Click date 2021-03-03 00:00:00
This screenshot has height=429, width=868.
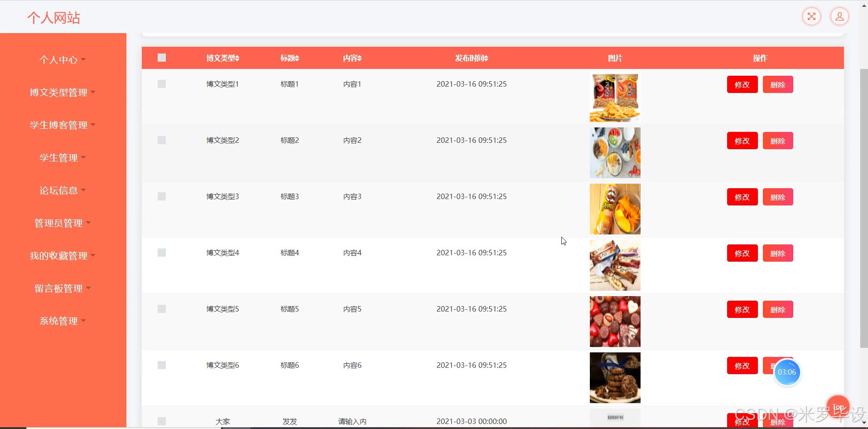click(x=472, y=421)
